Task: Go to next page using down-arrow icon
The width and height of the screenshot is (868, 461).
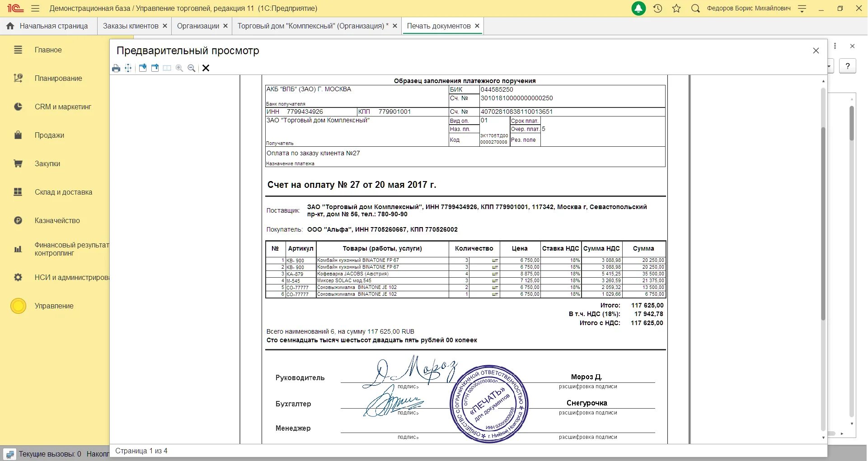Action: (x=143, y=68)
